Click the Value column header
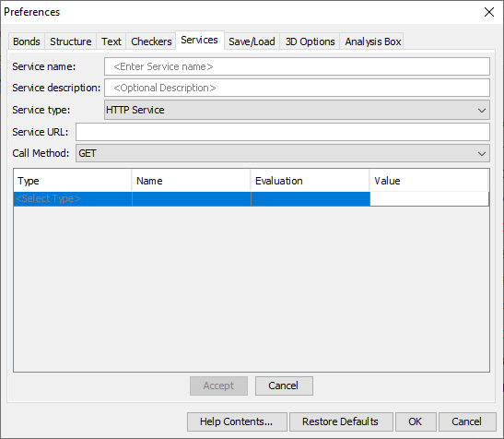 tap(429, 181)
